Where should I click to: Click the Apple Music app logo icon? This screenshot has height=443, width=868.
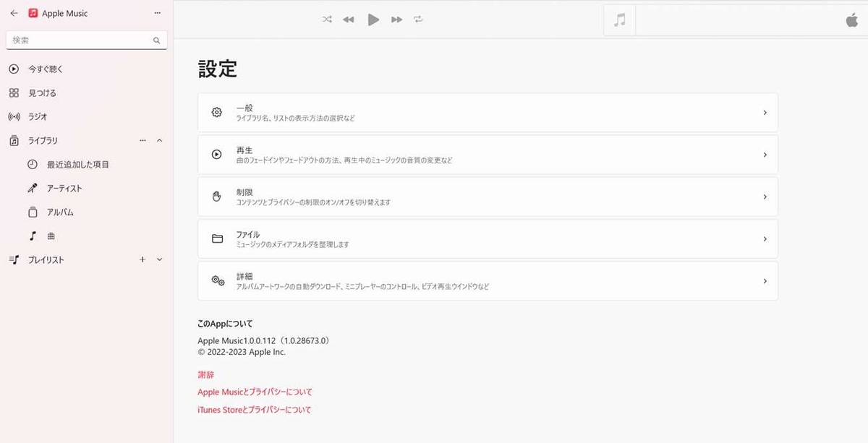pos(33,13)
